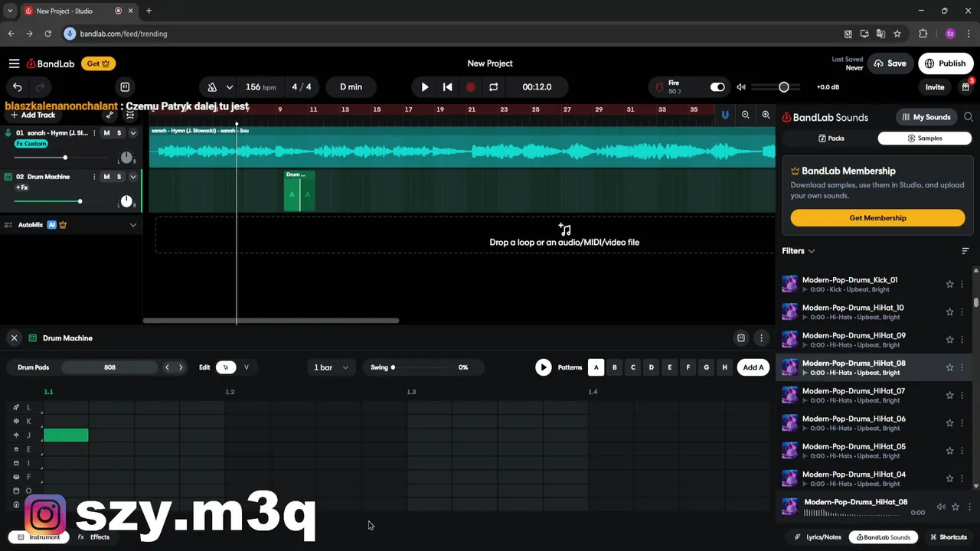Viewport: 980px width, 551px height.
Task: Click the Drum Machine panel layout icon
Action: click(740, 338)
